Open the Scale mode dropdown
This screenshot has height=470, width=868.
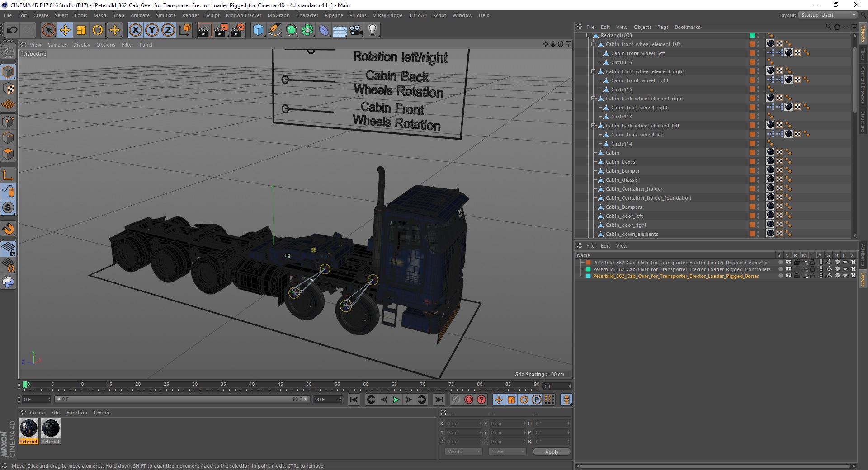(507, 451)
